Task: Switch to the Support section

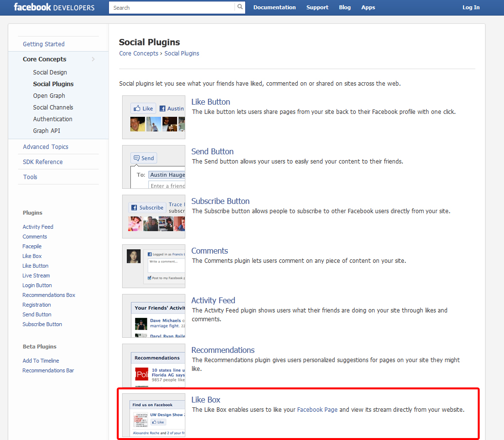Action: (317, 7)
